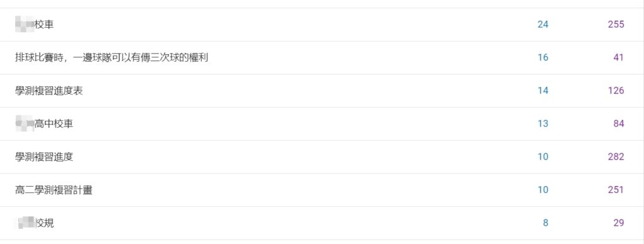Click the blue value 13
644x244 pixels.
(x=543, y=124)
